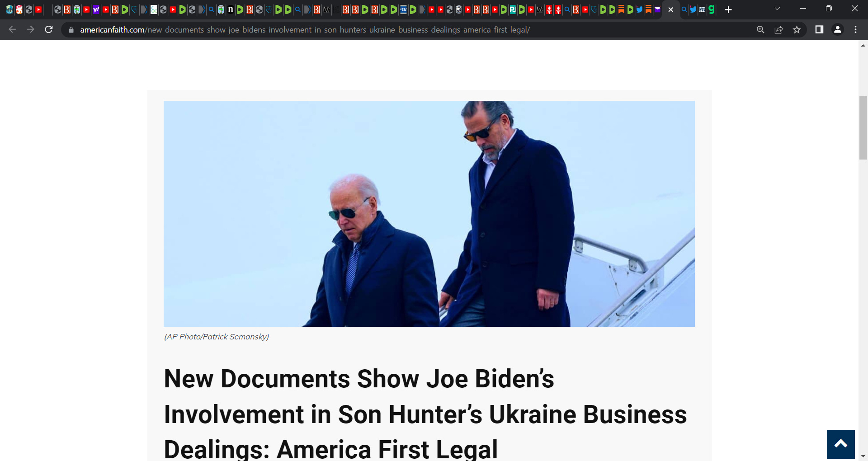Viewport: 868px width, 461px height.
Task: Bookmark this page with the star
Action: [x=797, y=30]
